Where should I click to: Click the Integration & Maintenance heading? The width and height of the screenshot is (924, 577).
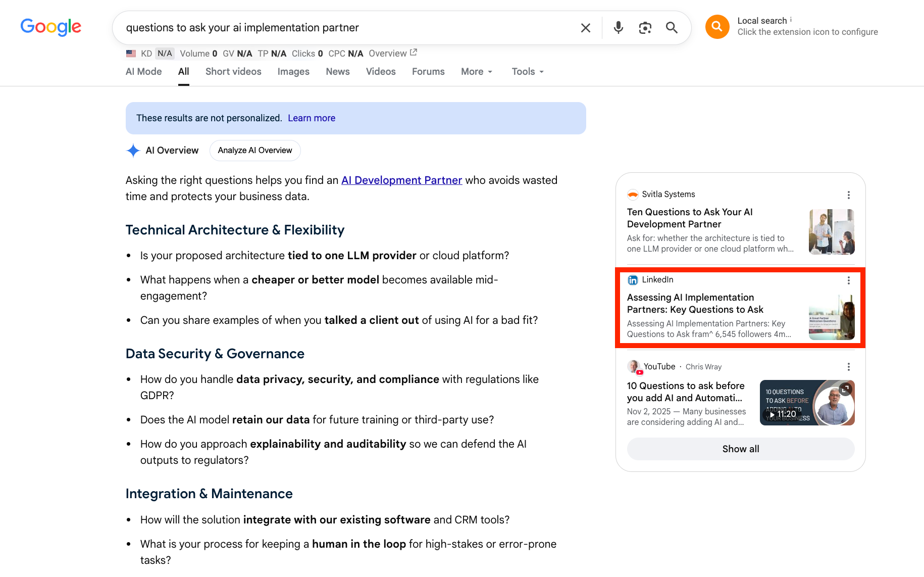click(x=209, y=494)
